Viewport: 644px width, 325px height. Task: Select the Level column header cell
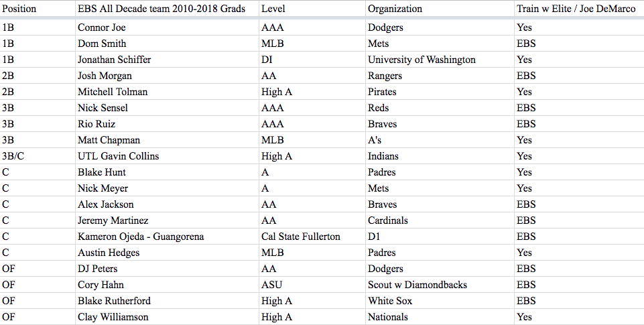tap(312, 9)
